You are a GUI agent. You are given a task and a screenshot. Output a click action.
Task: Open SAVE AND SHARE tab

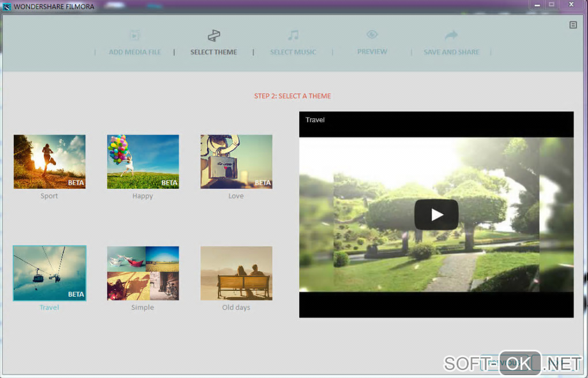451,52
